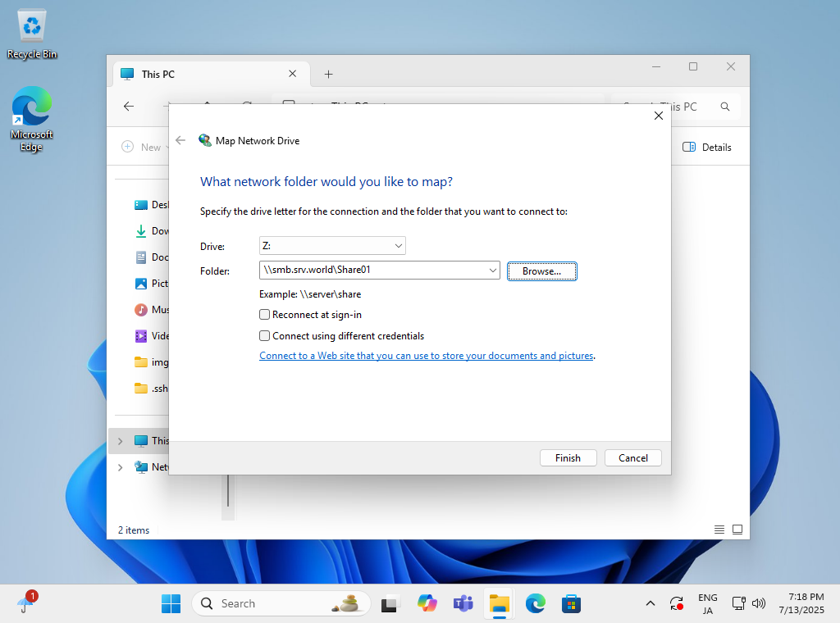Go back using the dialog's back arrow

(x=180, y=140)
